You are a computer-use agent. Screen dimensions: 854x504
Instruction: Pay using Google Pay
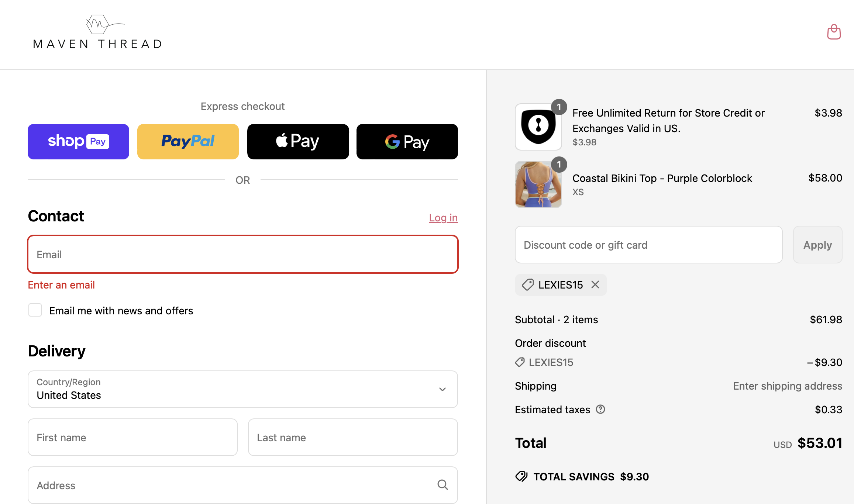coord(407,141)
